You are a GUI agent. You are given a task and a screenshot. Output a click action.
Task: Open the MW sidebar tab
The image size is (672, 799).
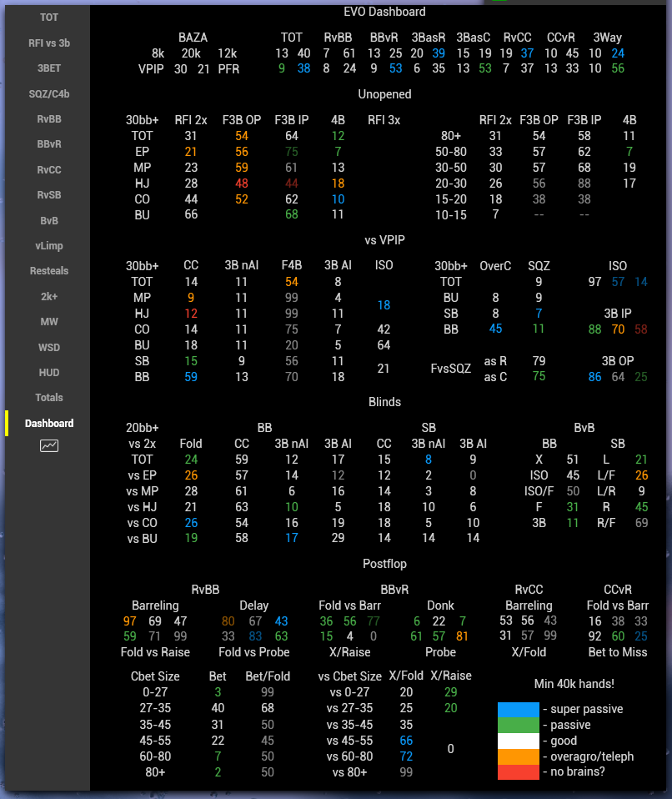(49, 322)
